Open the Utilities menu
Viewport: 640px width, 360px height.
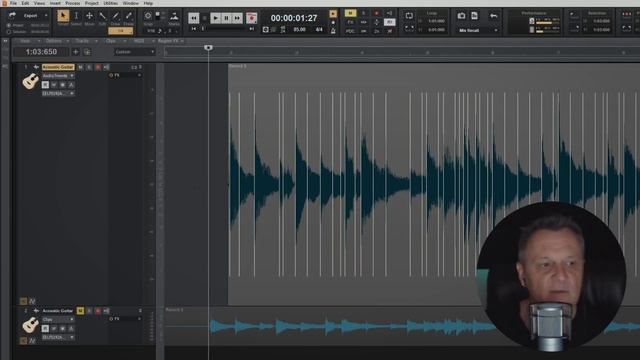(111, 3)
